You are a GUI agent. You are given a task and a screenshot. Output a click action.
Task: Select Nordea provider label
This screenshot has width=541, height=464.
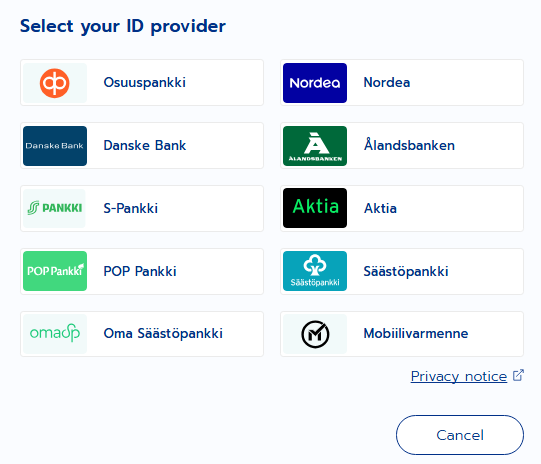[387, 82]
